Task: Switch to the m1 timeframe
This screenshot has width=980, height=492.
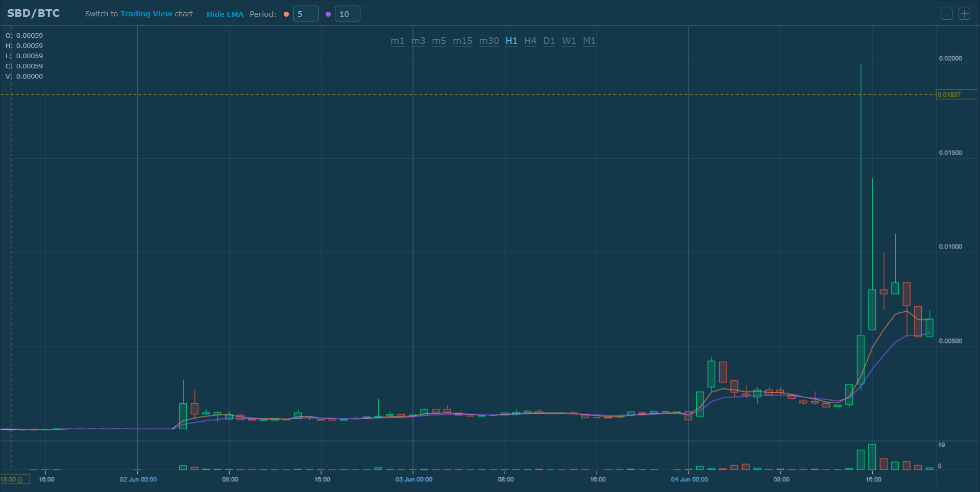Action: tap(397, 41)
